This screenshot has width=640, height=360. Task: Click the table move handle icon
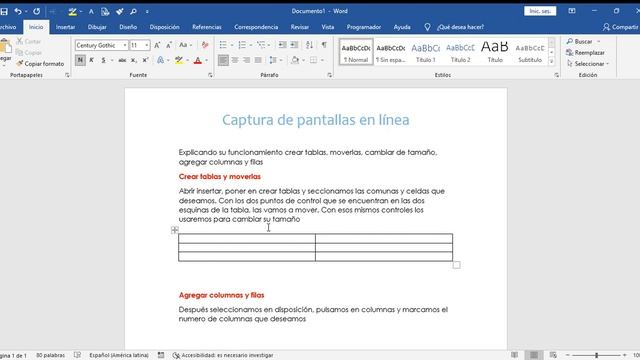tap(175, 230)
